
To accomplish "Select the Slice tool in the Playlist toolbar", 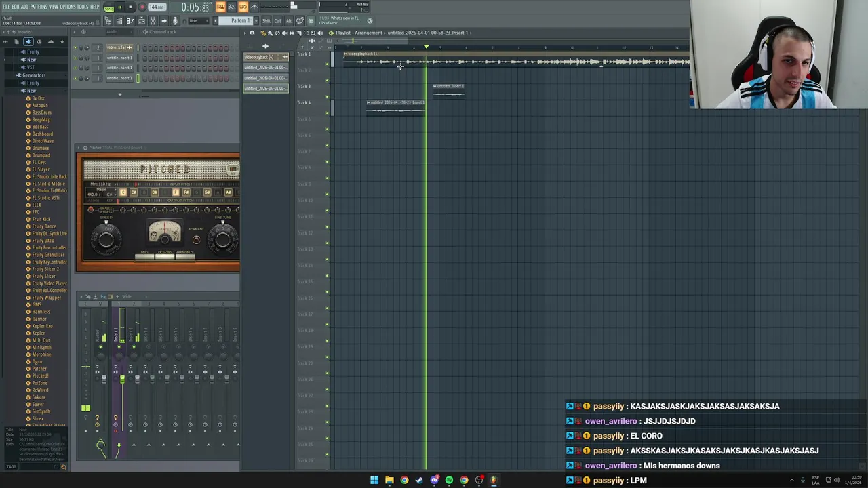I will point(298,33).
